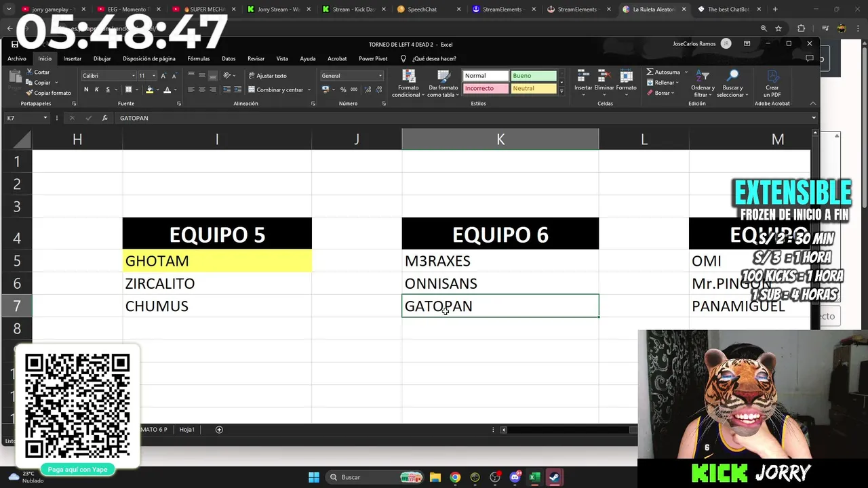Align text to the bottom

pyautogui.click(x=213, y=75)
